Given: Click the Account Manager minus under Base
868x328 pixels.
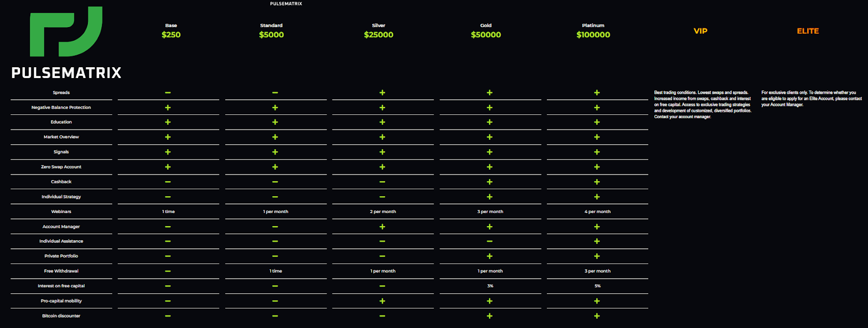Looking at the screenshot, I should click(x=168, y=227).
